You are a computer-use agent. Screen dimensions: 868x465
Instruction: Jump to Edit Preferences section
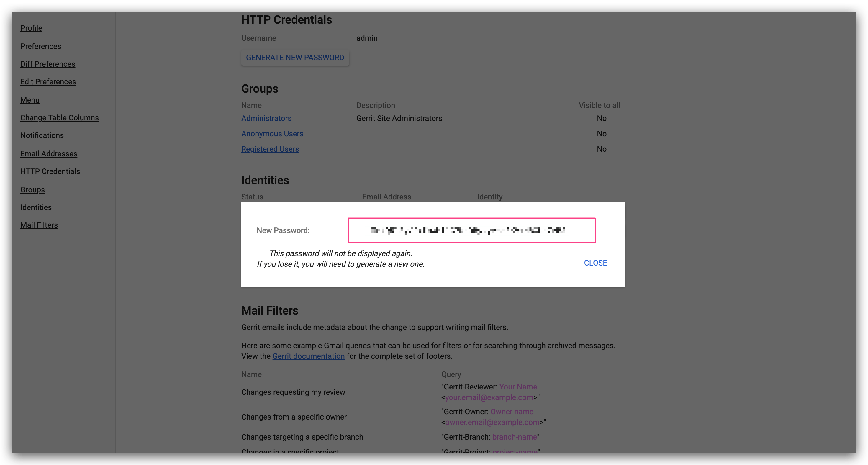[x=48, y=82]
